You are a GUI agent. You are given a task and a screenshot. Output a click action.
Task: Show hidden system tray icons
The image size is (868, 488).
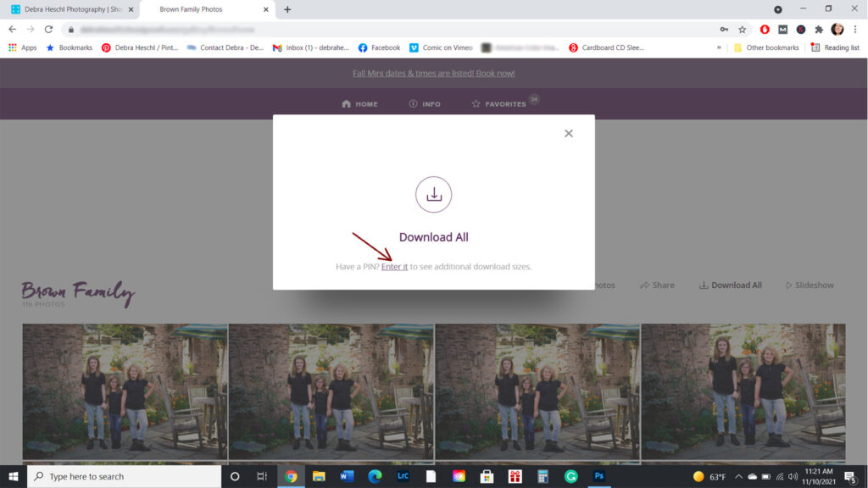[x=738, y=476]
